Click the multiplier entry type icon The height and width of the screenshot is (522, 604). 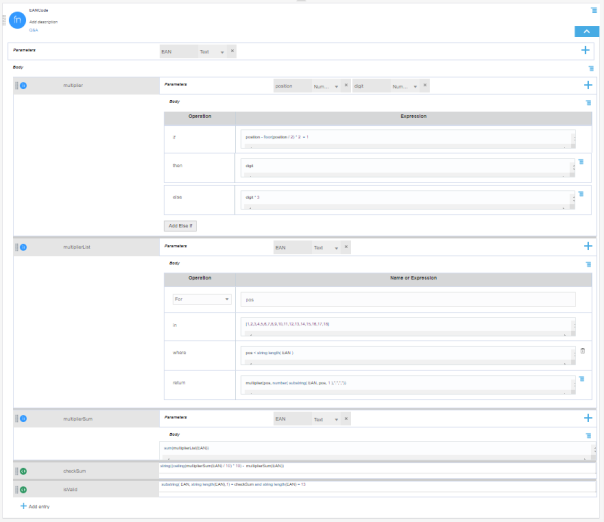[x=23, y=86]
